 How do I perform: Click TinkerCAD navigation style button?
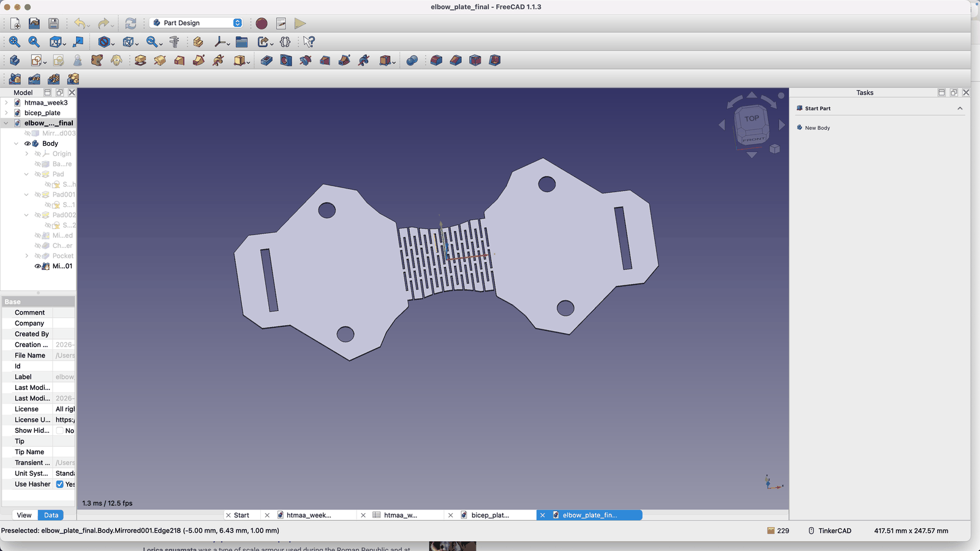point(830,531)
